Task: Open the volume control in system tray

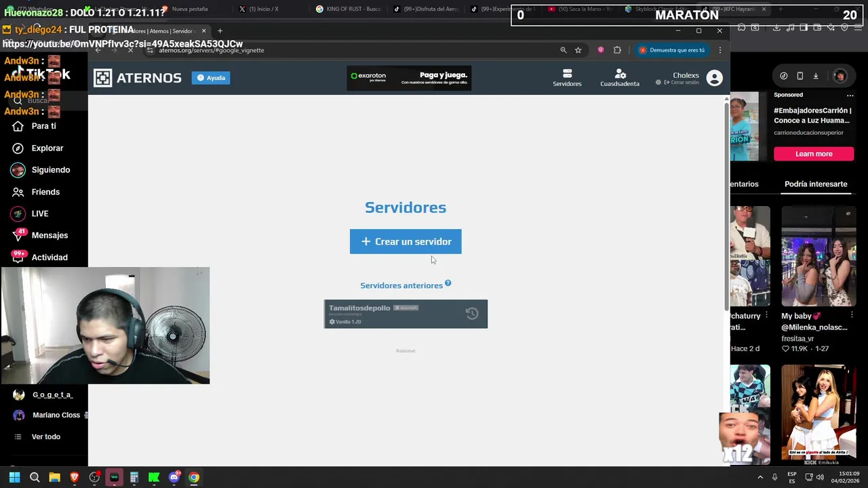Action: coord(820,477)
